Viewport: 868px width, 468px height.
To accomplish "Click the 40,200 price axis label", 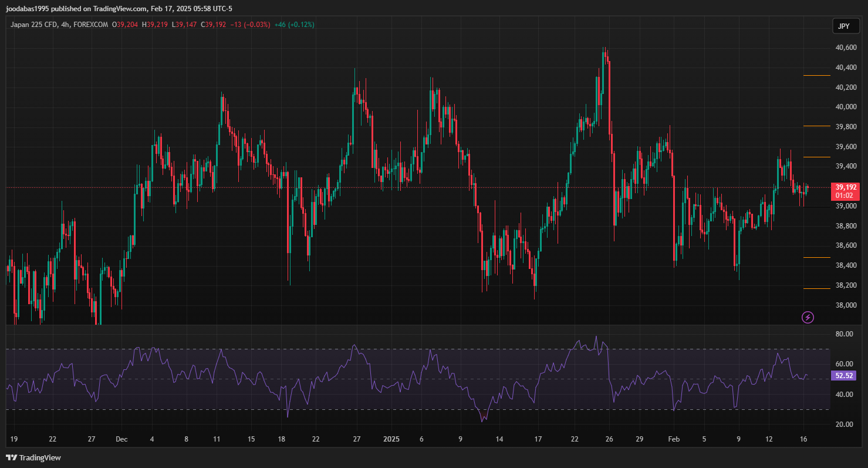I will point(846,87).
